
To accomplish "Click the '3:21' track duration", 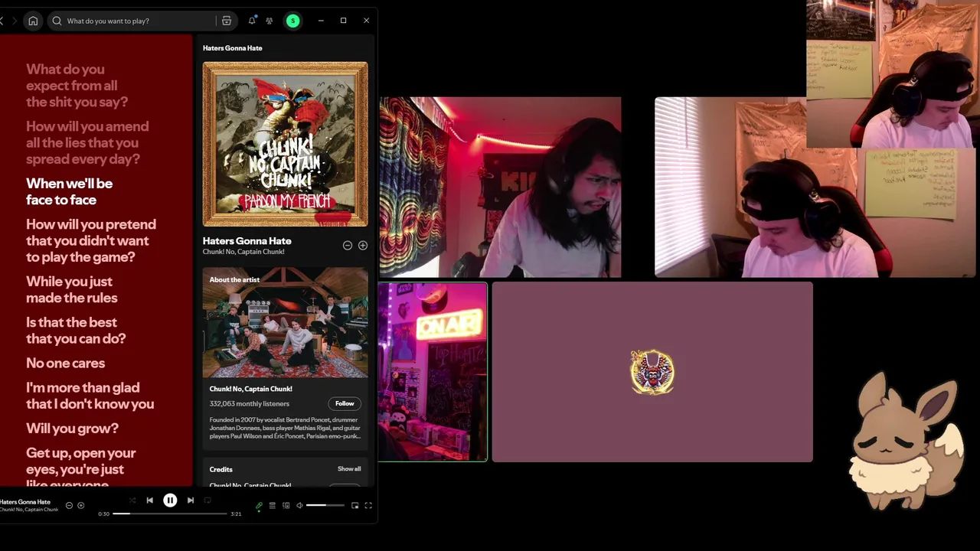I will [x=236, y=514].
